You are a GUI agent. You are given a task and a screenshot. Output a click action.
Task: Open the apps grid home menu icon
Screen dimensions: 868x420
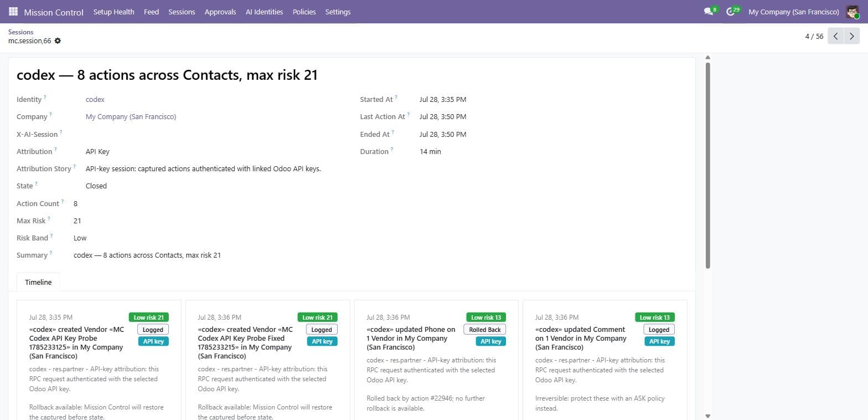click(13, 12)
